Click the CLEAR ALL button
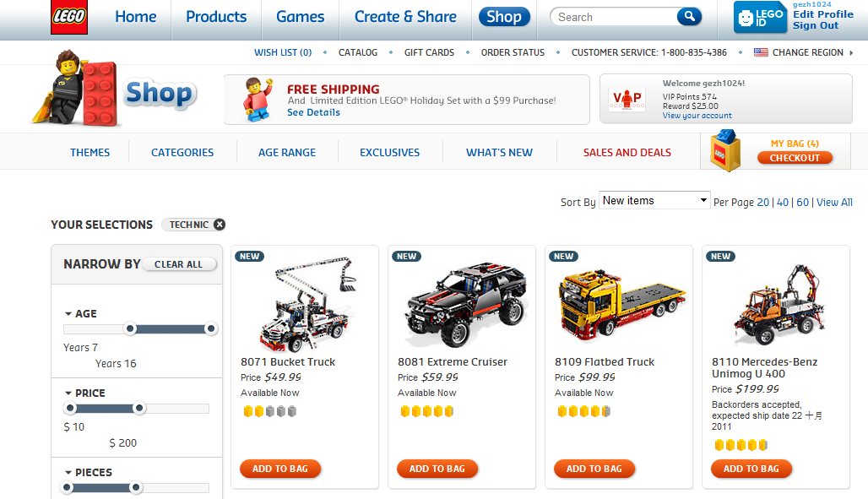 (x=178, y=264)
